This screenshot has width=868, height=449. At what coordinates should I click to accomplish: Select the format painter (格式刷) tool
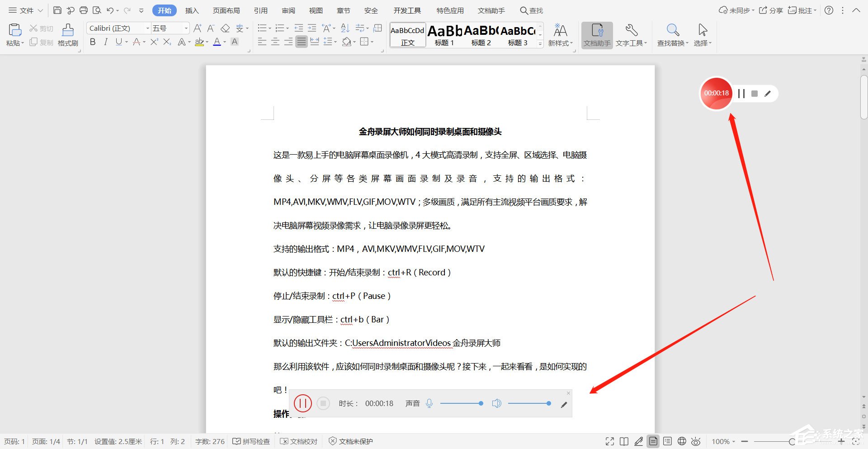(x=67, y=34)
